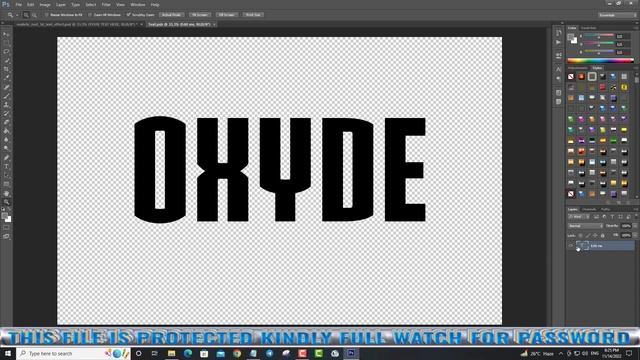Open the Styles panel flyout menu
The height and width of the screenshot is (360, 640).
coord(636,68)
